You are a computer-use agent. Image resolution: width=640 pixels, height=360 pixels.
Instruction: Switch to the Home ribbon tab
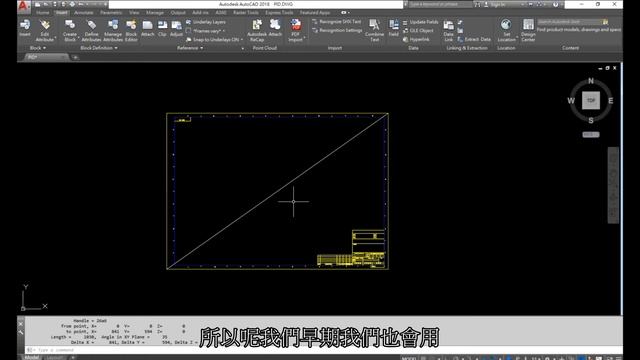coord(42,13)
